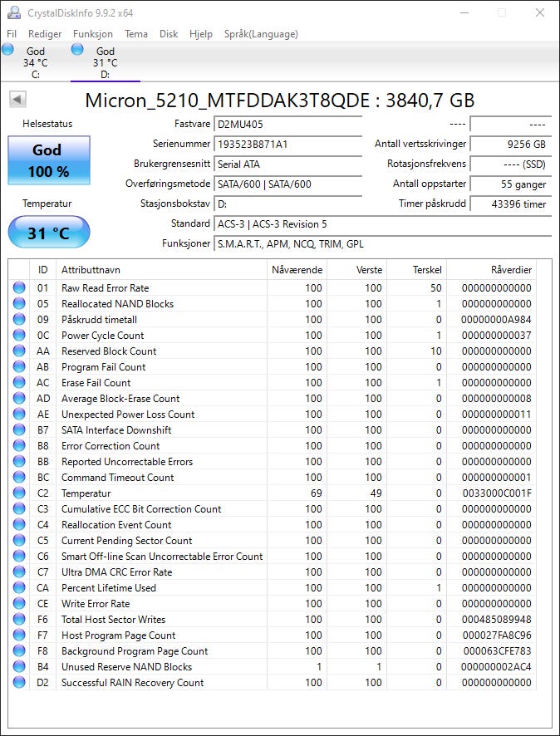Click the ID column header

(42, 270)
